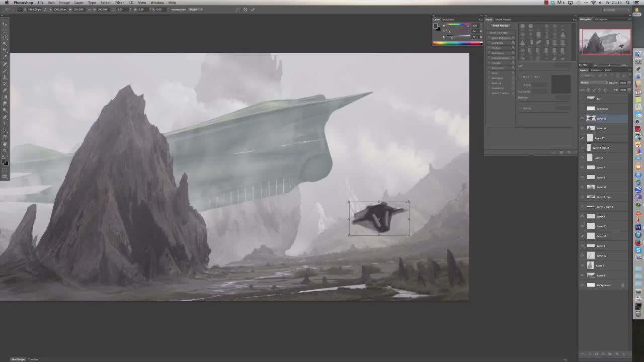Toggle visibility of the Background layer
The height and width of the screenshot is (362, 644).
[583, 285]
